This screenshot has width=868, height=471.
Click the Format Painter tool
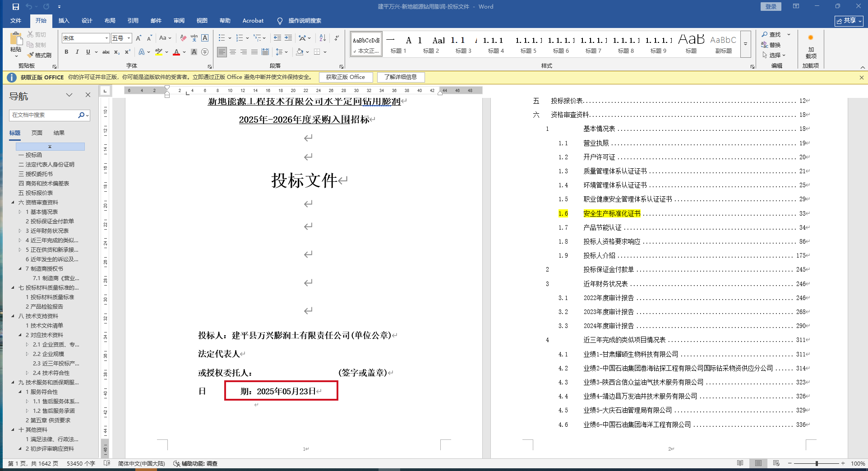click(x=39, y=55)
